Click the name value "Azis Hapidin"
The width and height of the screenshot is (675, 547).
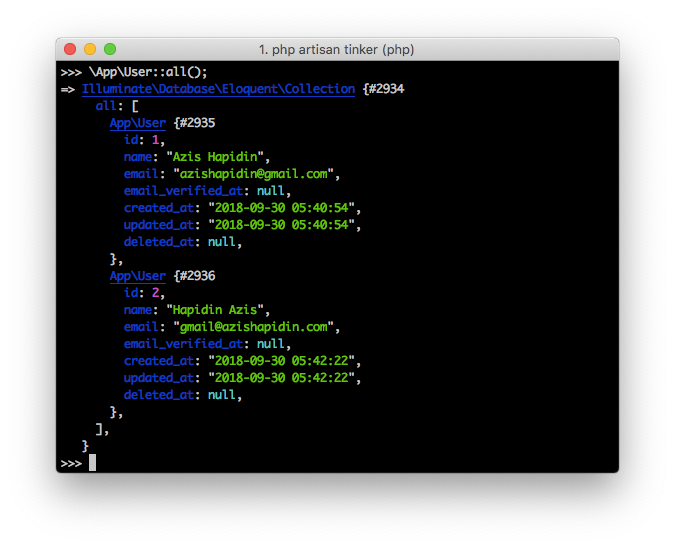[218, 157]
